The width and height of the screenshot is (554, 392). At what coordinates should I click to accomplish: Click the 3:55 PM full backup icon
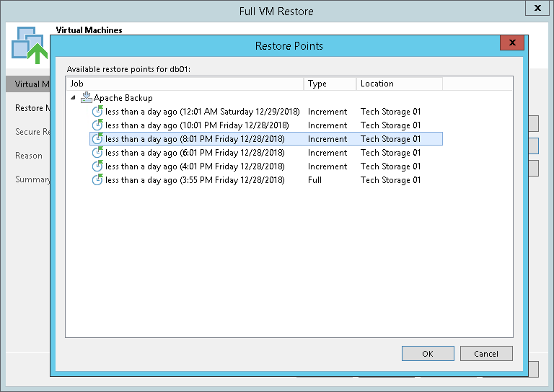[97, 180]
